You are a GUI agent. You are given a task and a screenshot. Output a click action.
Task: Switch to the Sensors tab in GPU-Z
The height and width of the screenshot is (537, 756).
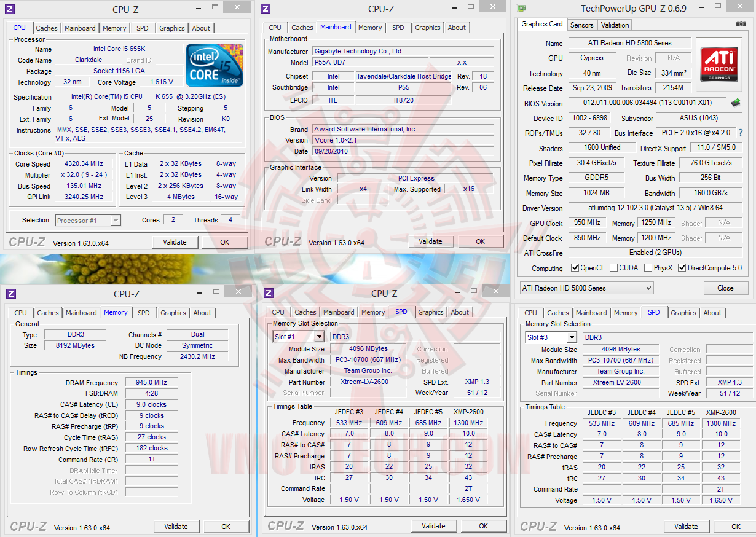[x=581, y=25]
